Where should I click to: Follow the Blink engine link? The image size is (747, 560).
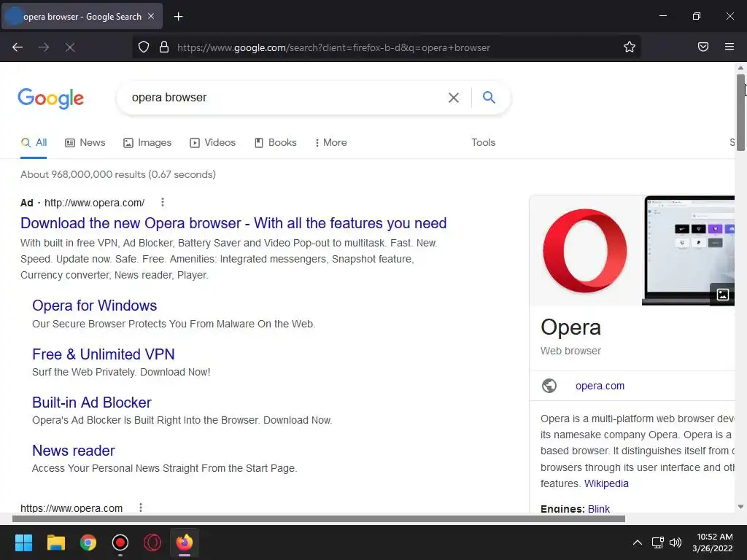(598, 508)
